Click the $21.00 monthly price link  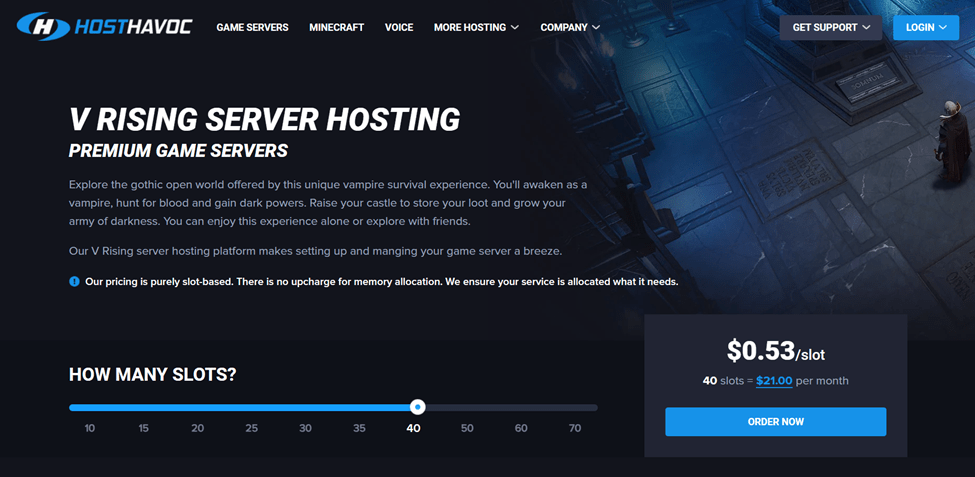pyautogui.click(x=774, y=381)
